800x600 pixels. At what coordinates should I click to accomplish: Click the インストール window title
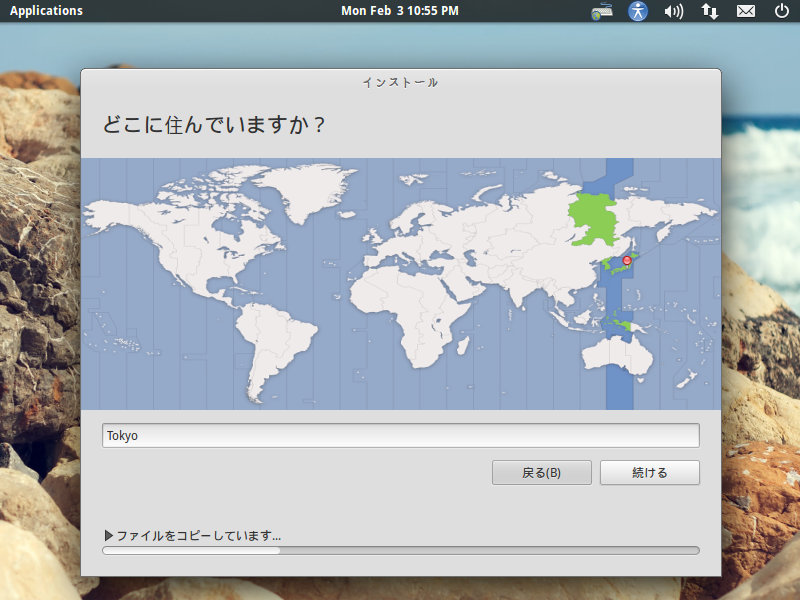[x=401, y=82]
